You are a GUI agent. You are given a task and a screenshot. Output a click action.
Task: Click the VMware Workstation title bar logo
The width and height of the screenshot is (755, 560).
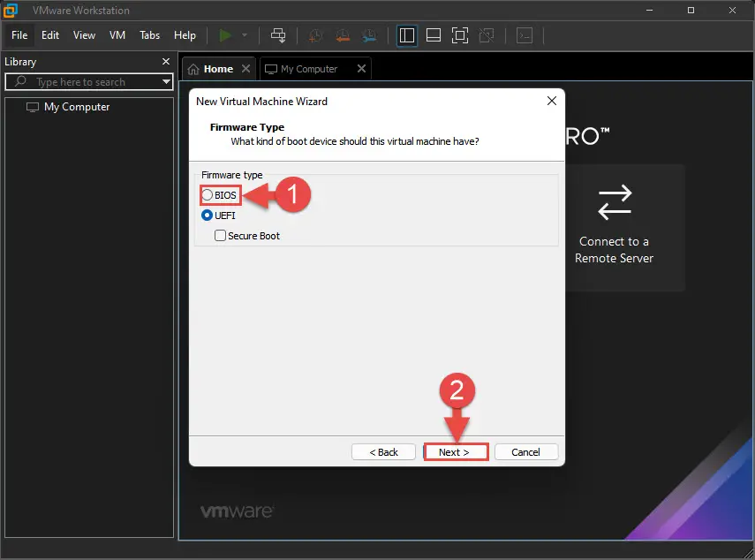click(x=10, y=10)
